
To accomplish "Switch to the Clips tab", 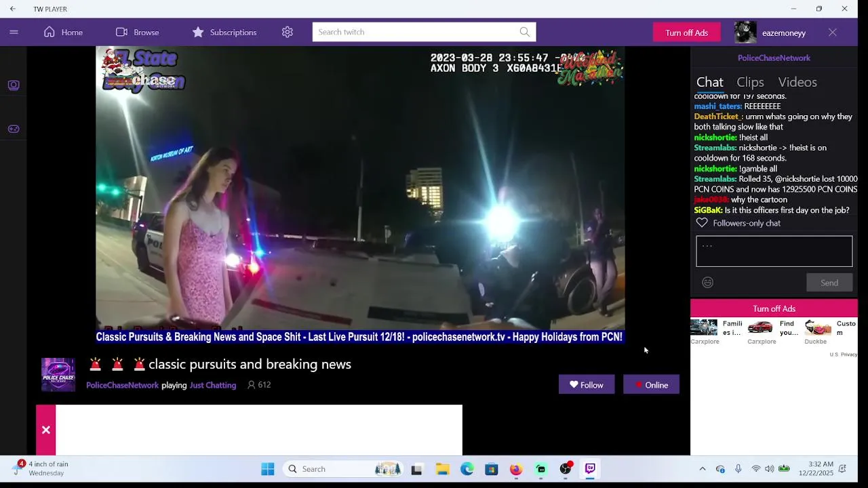I will [x=750, y=82].
